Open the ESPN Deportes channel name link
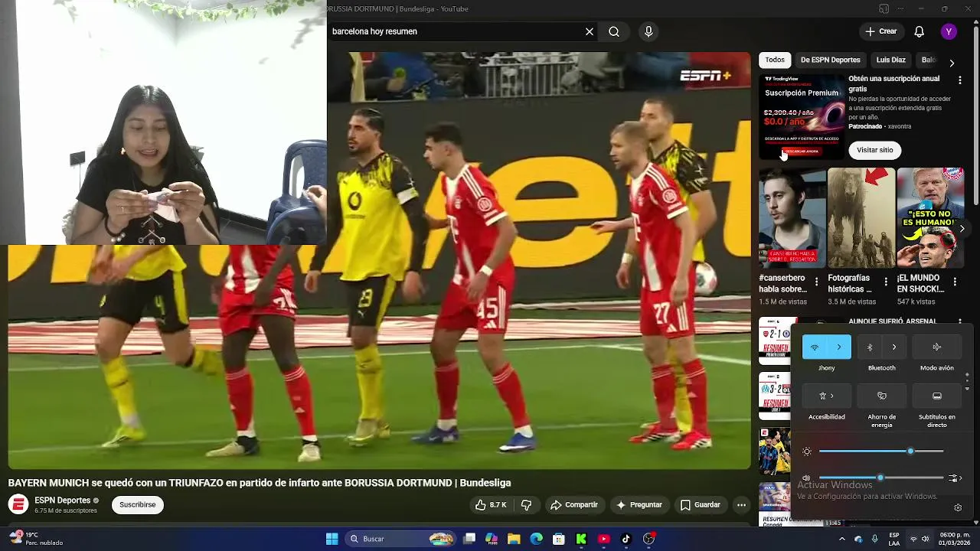The image size is (980, 551). [62, 500]
